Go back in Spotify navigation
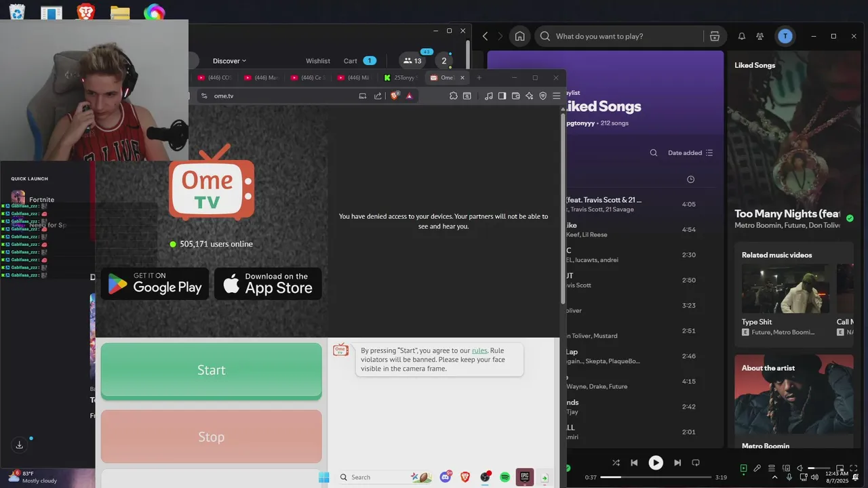868x488 pixels. 485,37
